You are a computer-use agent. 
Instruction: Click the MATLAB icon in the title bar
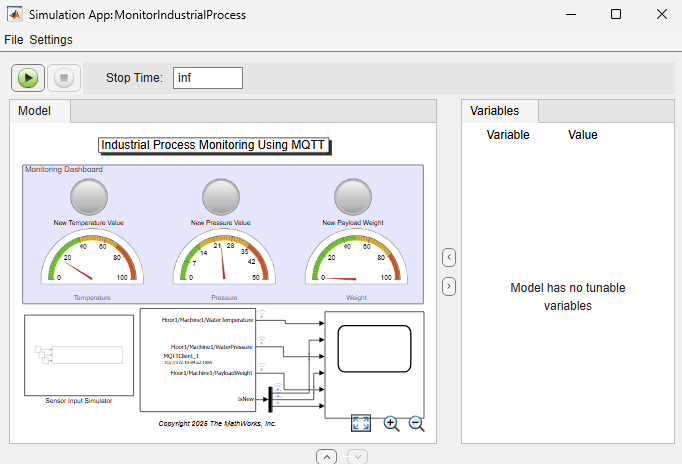15,14
